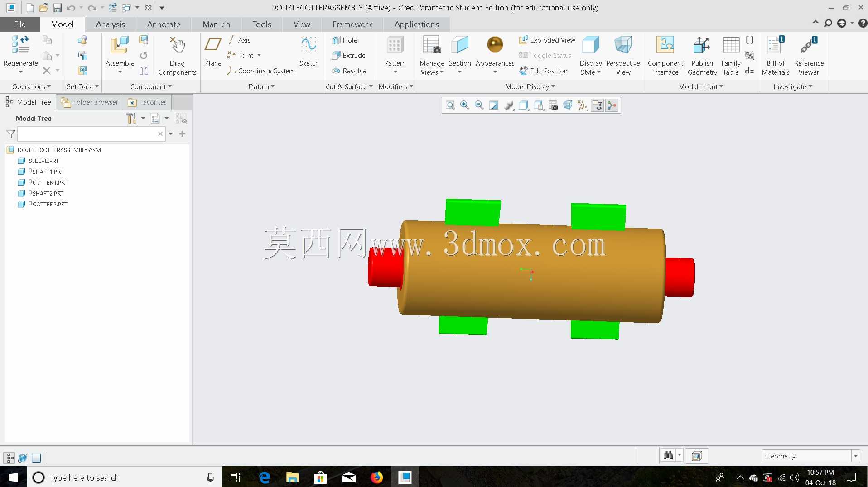Click the Hole tool
The width and height of the screenshot is (868, 487).
[345, 40]
